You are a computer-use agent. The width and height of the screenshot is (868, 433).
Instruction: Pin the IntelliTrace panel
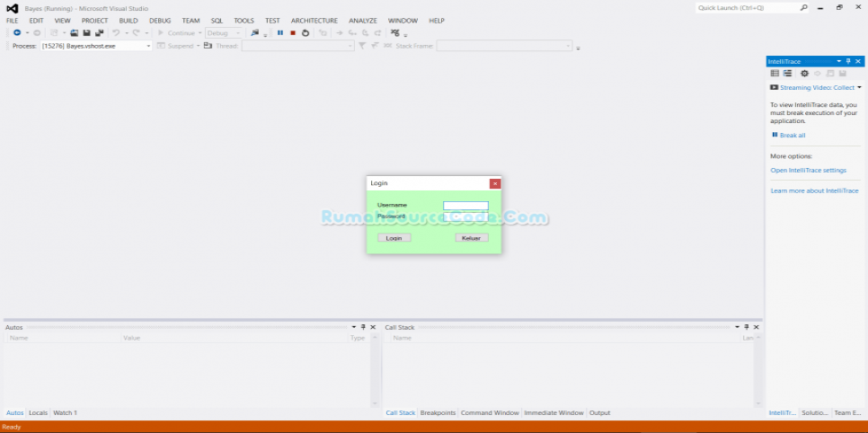click(848, 61)
